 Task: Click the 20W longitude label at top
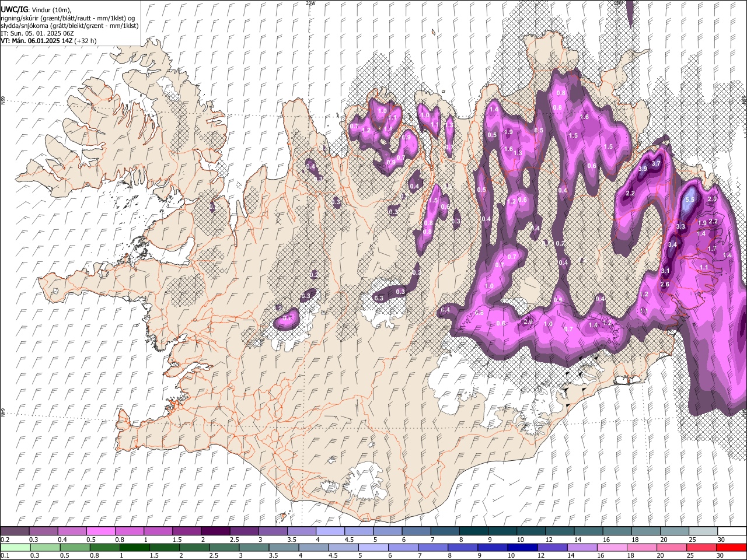pyautogui.click(x=310, y=3)
